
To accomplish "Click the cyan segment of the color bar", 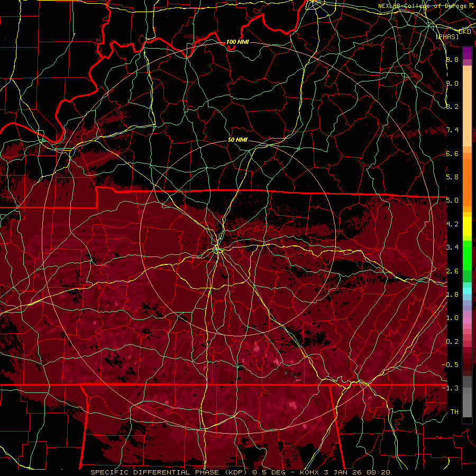I will coord(467,291).
